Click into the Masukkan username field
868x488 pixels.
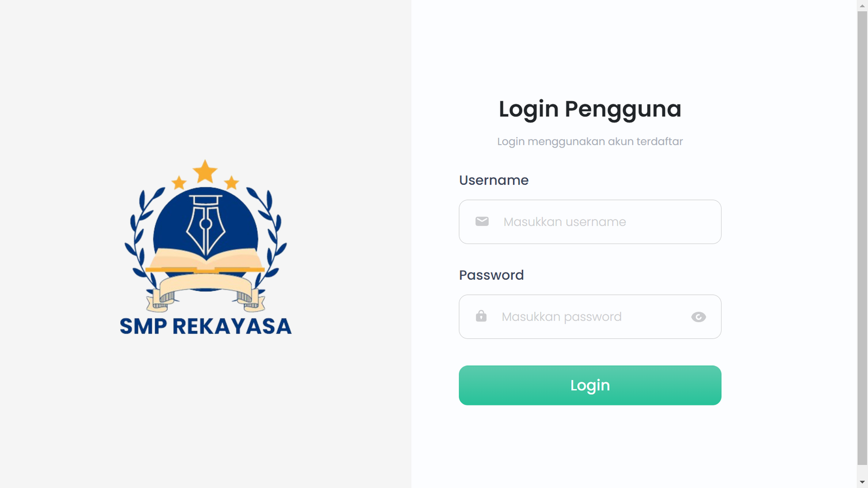point(590,222)
